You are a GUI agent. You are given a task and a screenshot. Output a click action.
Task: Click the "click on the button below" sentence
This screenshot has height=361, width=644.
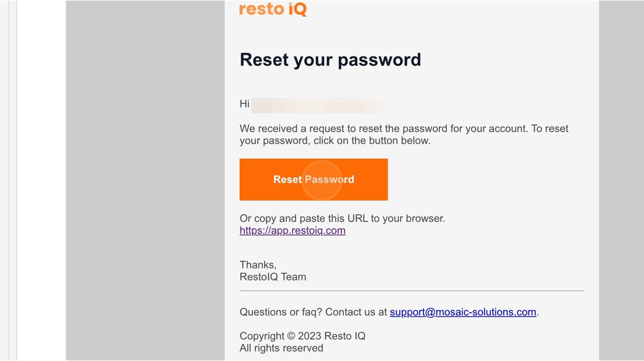[372, 141]
